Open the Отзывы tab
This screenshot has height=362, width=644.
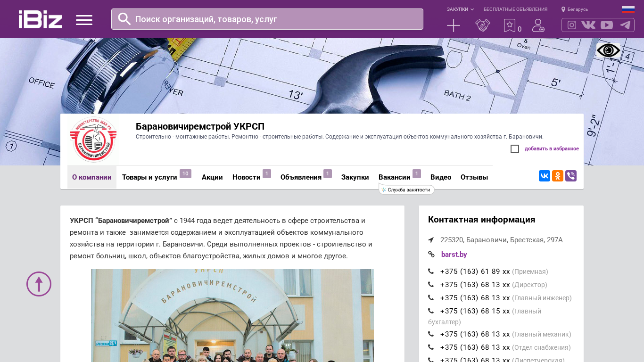(x=474, y=177)
